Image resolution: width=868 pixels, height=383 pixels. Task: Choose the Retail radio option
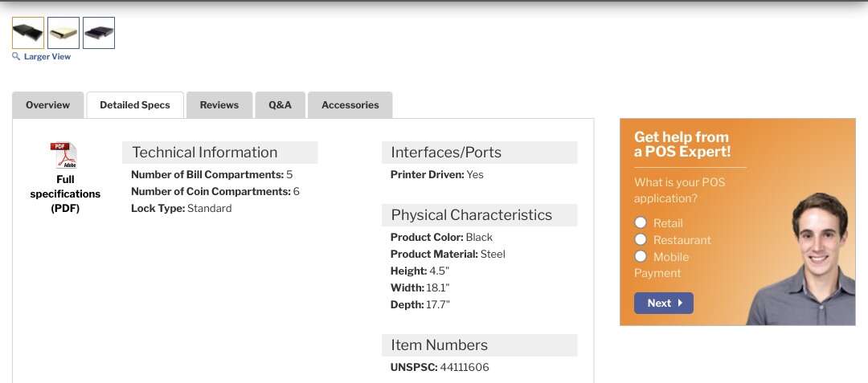[641, 222]
